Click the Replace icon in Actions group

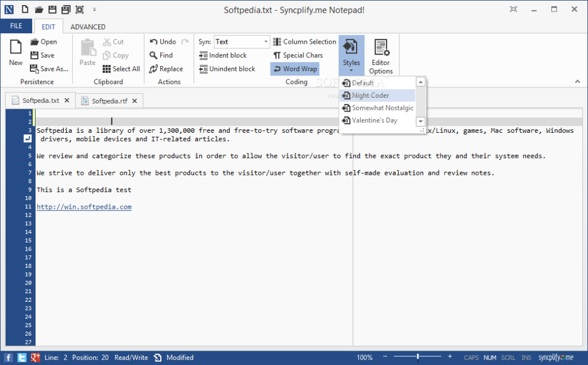click(x=153, y=69)
